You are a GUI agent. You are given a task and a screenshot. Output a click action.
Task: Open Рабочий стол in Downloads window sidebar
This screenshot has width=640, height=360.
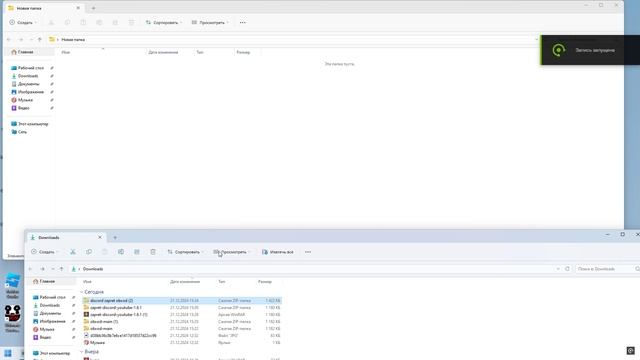(x=53, y=297)
